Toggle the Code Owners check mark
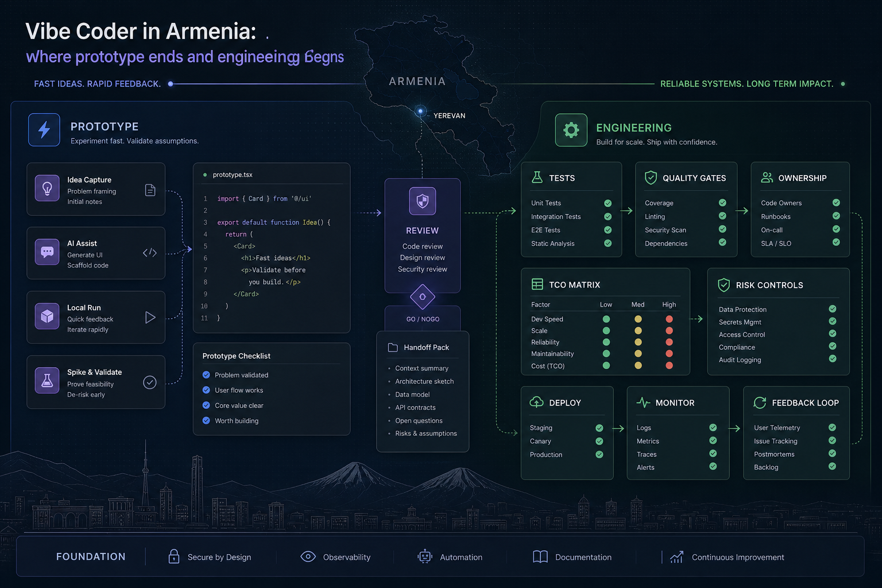The image size is (882, 588). 836,202
